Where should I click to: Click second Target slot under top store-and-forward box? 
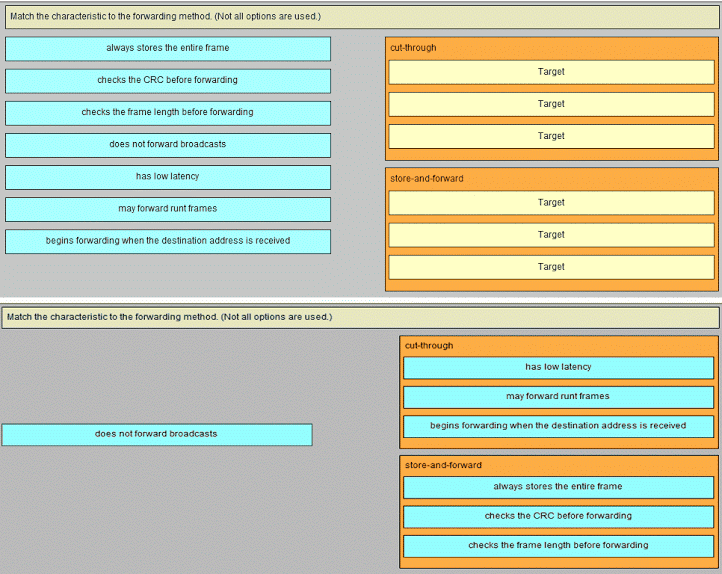(551, 235)
